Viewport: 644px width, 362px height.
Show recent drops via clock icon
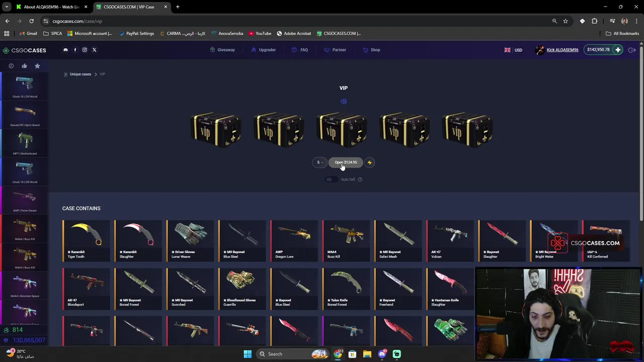click(x=11, y=66)
